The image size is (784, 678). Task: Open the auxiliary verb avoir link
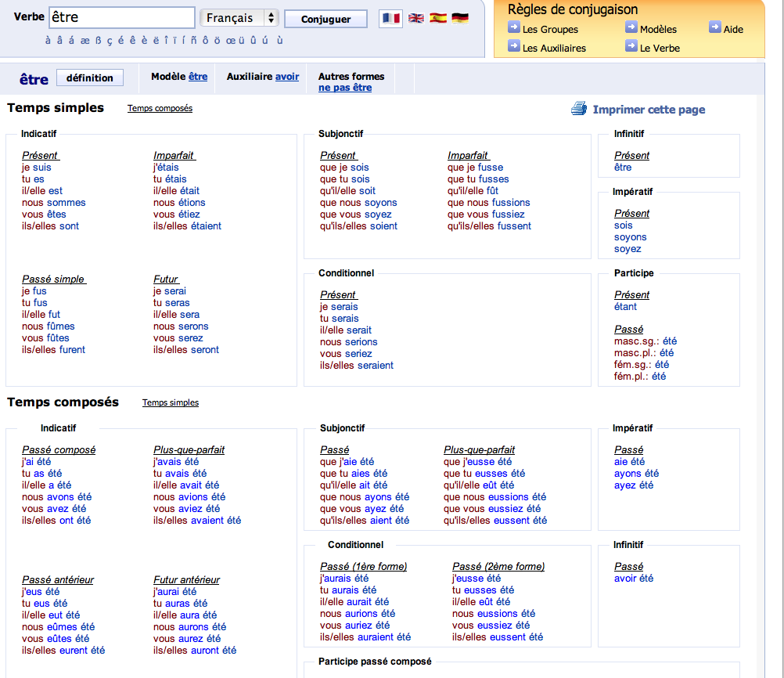pos(287,77)
